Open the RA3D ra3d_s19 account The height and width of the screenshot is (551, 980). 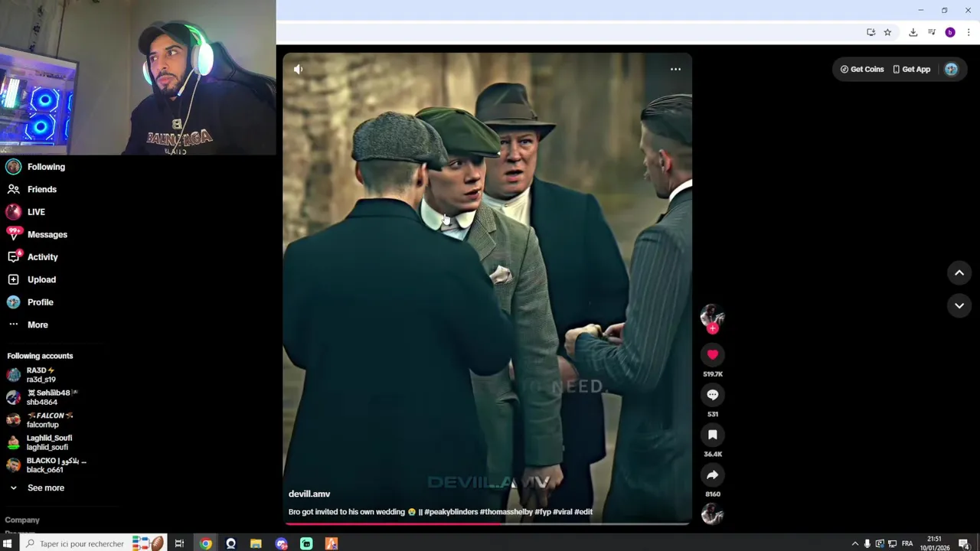coord(31,375)
